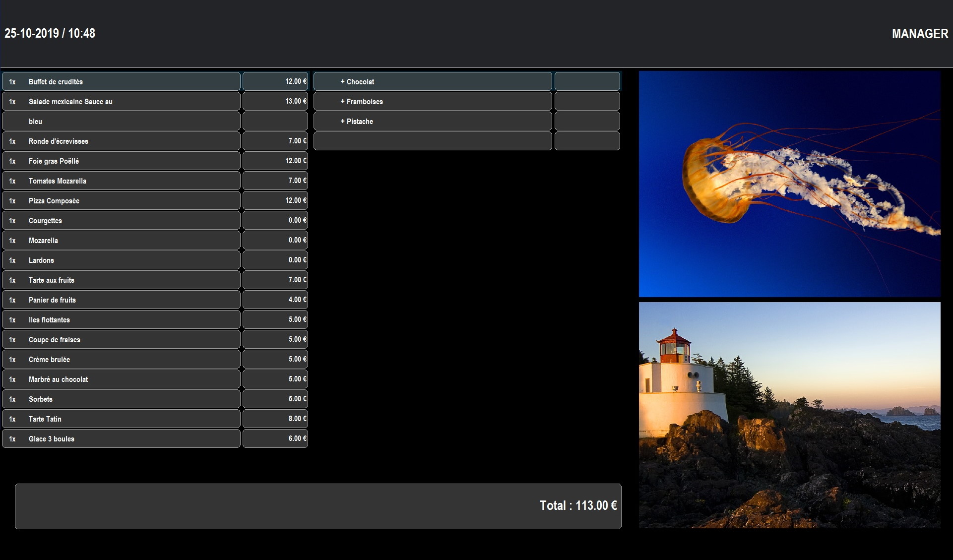This screenshot has height=560, width=953.
Task: Click the 7.00 € price of Ronde d'écrevisses
Action: (x=275, y=141)
